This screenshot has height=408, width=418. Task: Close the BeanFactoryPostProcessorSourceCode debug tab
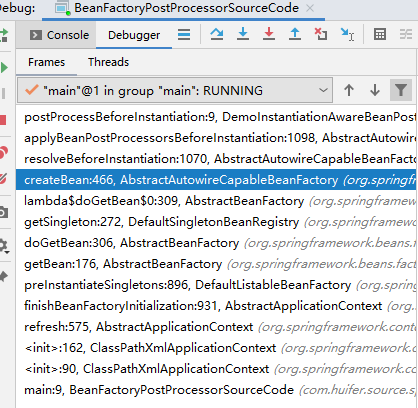pyautogui.click(x=310, y=8)
